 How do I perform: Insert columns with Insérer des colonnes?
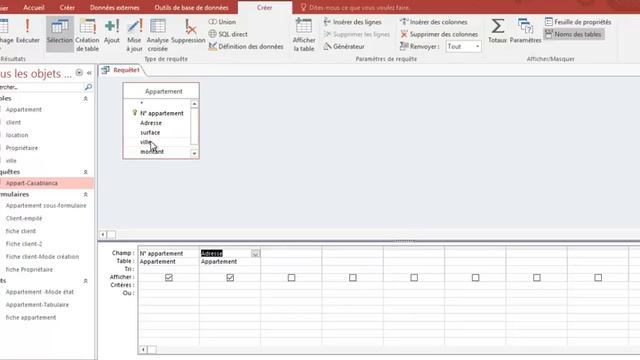coord(434,22)
